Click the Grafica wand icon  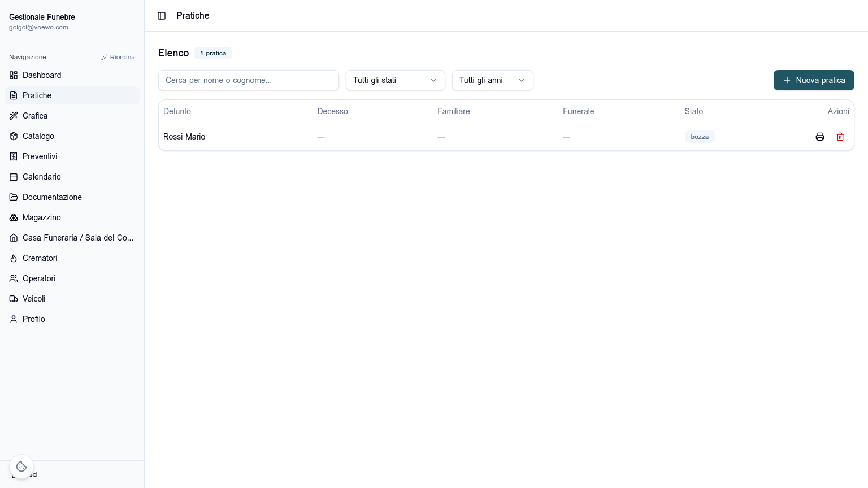tap(14, 116)
